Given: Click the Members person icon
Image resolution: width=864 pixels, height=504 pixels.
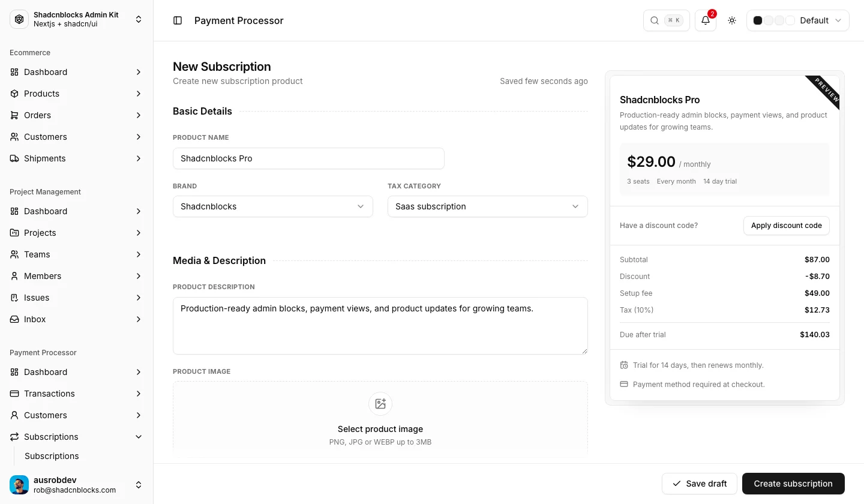Looking at the screenshot, I should point(14,276).
